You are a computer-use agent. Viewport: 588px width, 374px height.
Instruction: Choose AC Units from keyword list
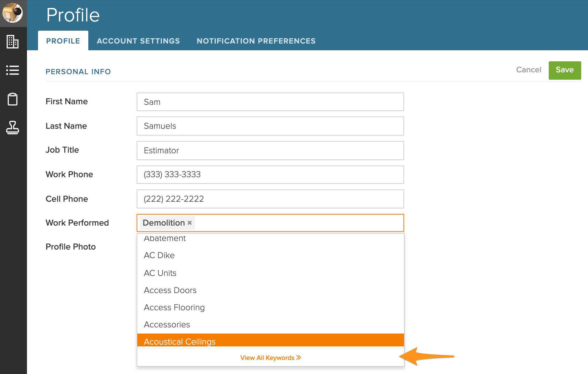pos(270,273)
